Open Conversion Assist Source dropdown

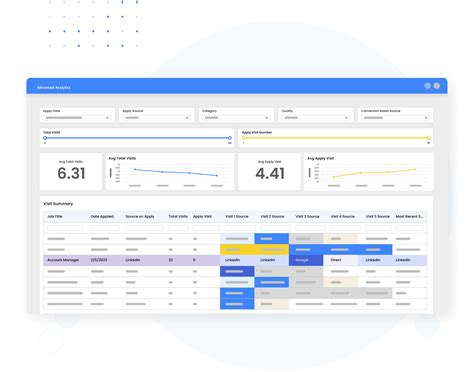(x=395, y=118)
